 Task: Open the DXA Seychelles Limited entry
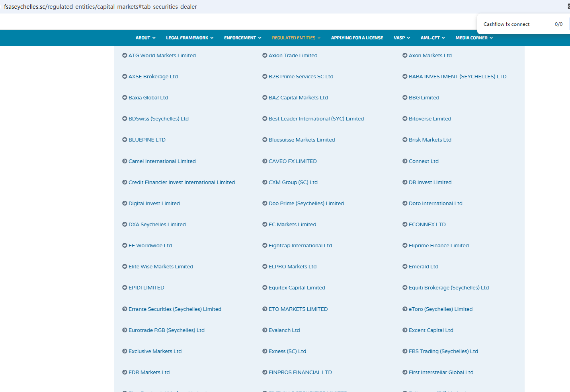point(157,225)
